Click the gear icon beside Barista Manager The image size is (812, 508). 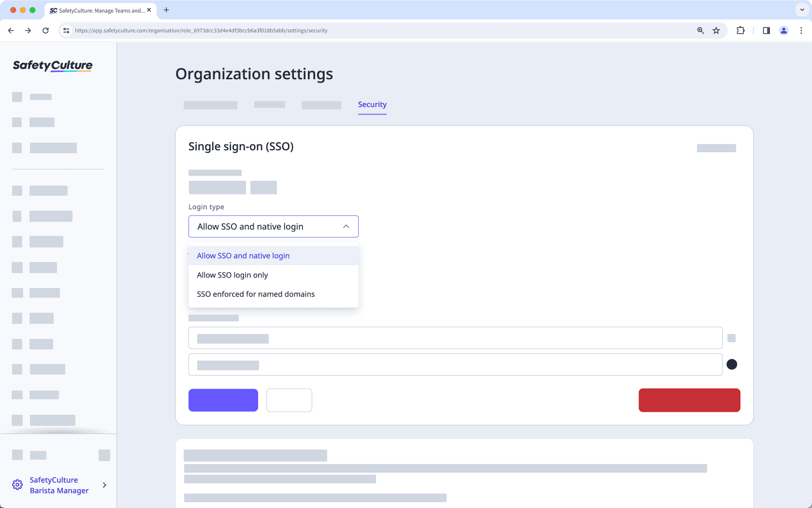tap(17, 485)
